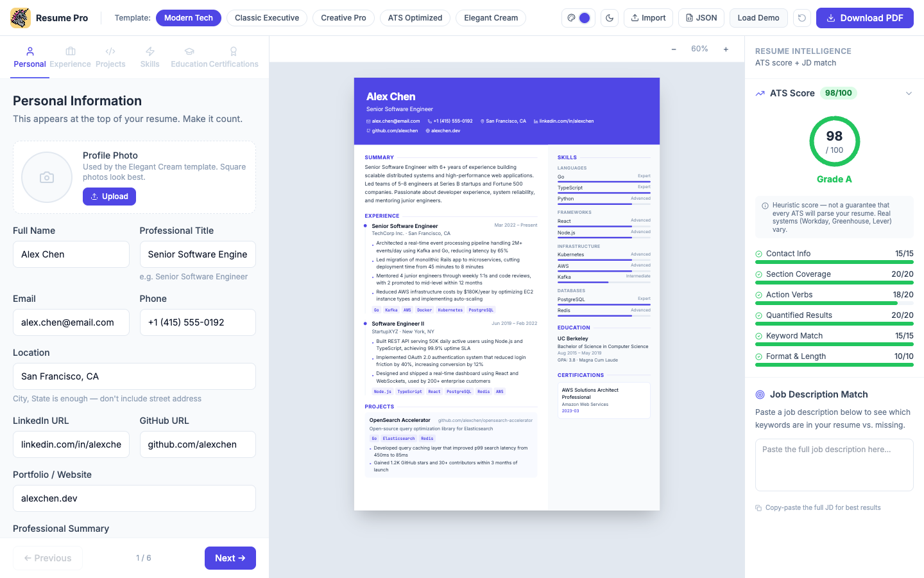The height and width of the screenshot is (578, 924).
Task: Open the Personal tab
Action: 30,57
